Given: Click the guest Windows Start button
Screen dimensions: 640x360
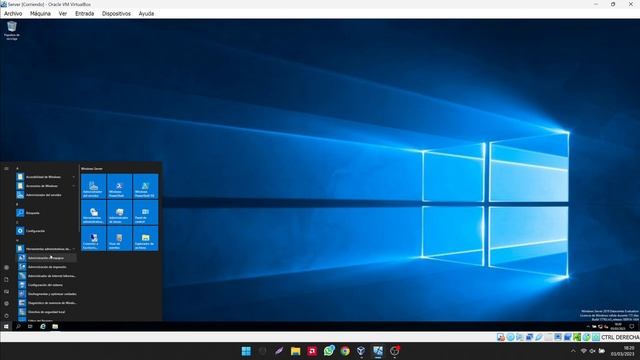Looking at the screenshot, I should coord(6,327).
